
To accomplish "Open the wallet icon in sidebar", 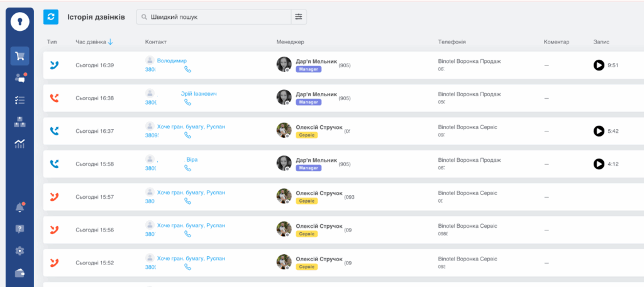I will (x=19, y=273).
